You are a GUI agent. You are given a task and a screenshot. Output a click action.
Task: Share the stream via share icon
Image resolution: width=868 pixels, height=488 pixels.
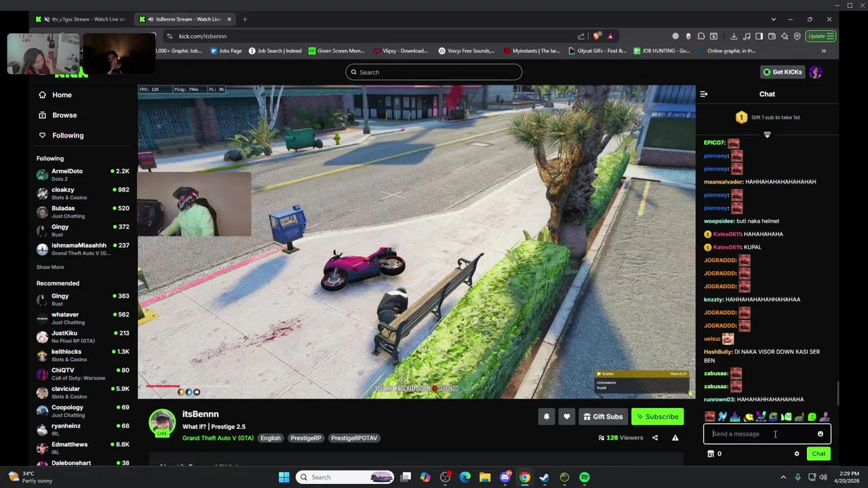coord(655,438)
